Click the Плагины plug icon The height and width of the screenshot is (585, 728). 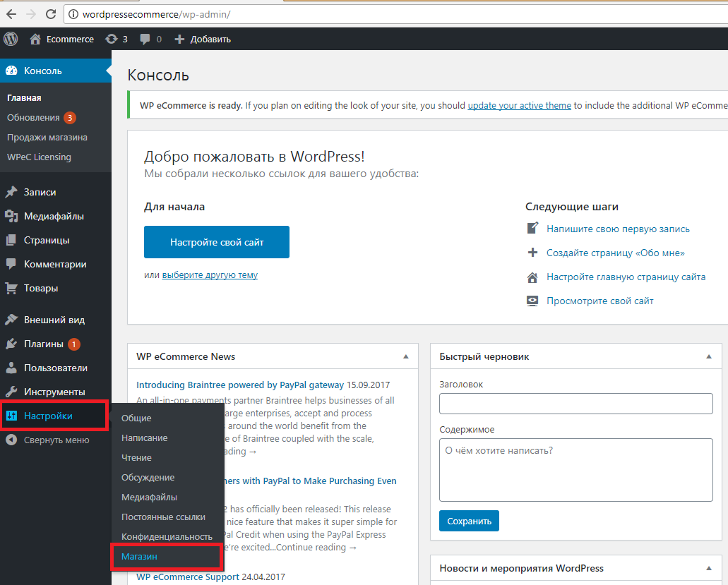[x=11, y=344]
